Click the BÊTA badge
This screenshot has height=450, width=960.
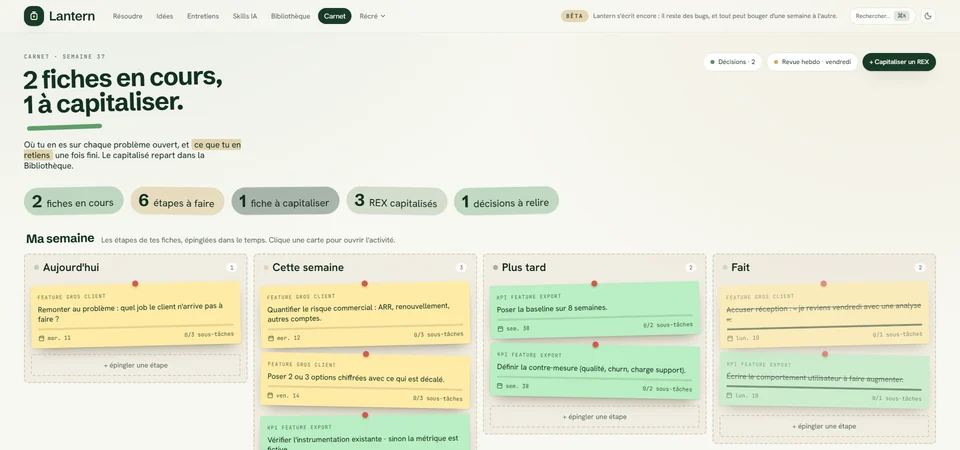pos(574,16)
